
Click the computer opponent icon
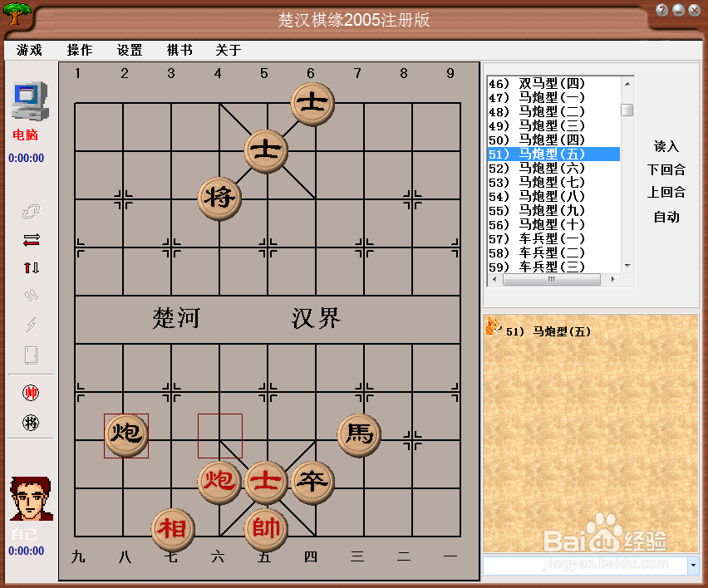coord(30,101)
